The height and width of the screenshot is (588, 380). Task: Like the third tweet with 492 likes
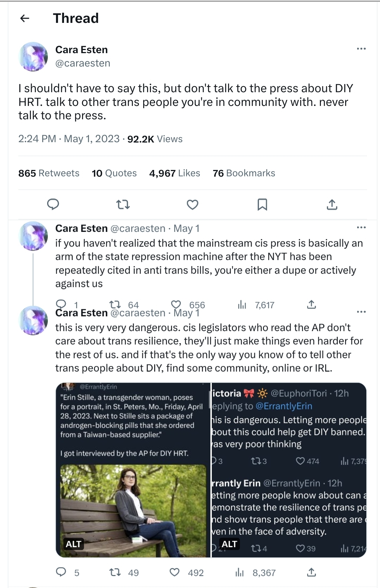[175, 573]
